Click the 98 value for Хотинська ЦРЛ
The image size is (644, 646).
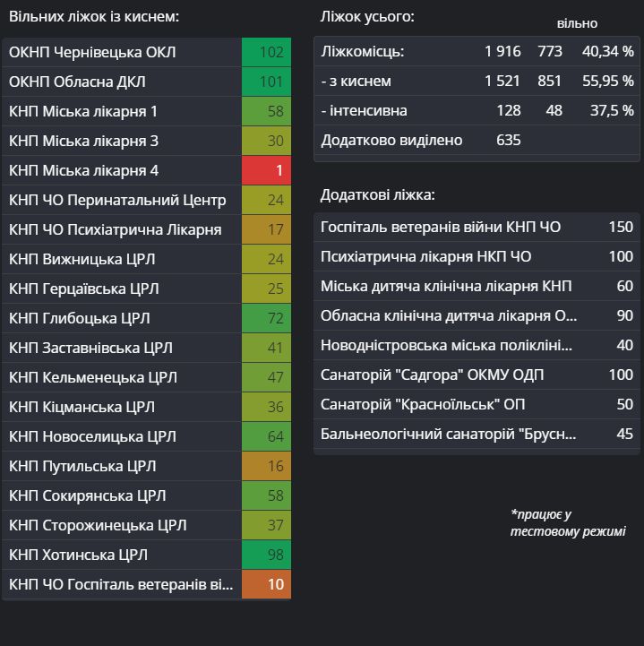tap(266, 555)
